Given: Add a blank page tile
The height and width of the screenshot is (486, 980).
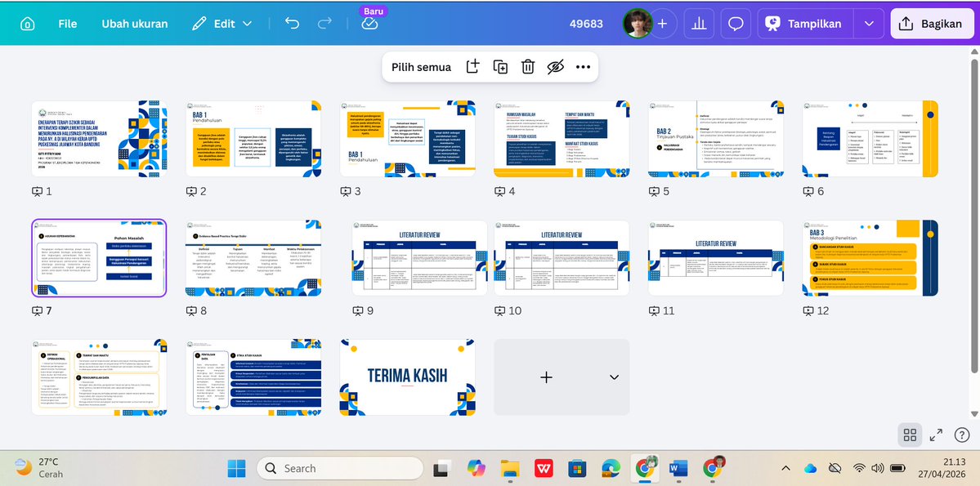Looking at the screenshot, I should (x=546, y=377).
